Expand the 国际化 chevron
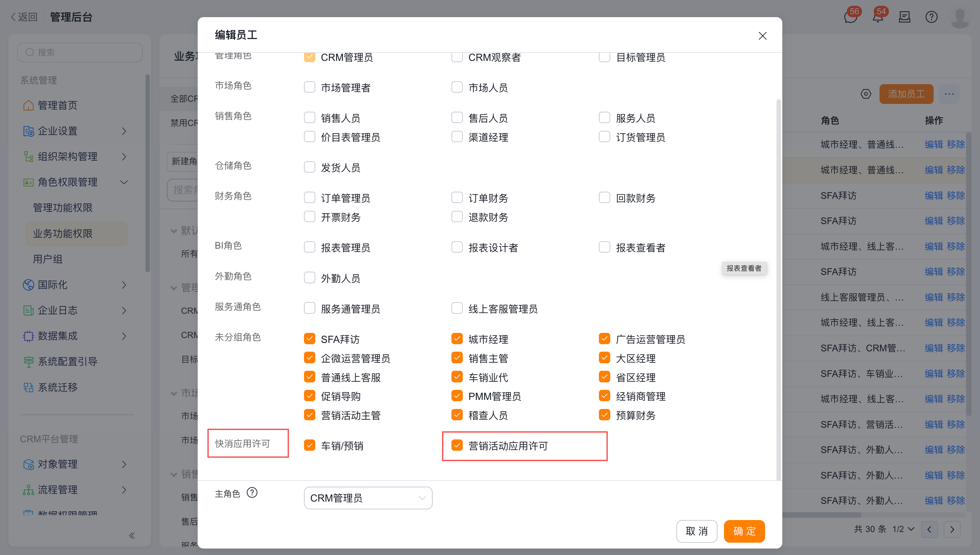This screenshot has height=555, width=980. 124,285
